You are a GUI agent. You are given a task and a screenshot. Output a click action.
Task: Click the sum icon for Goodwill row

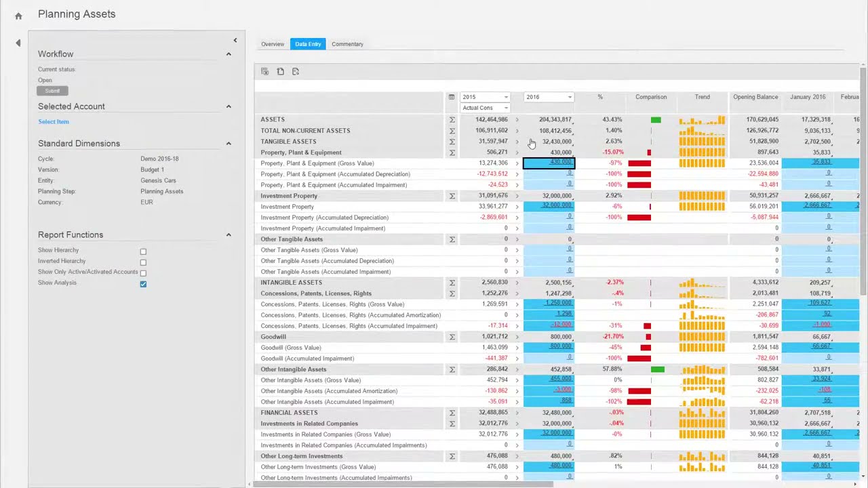point(452,337)
